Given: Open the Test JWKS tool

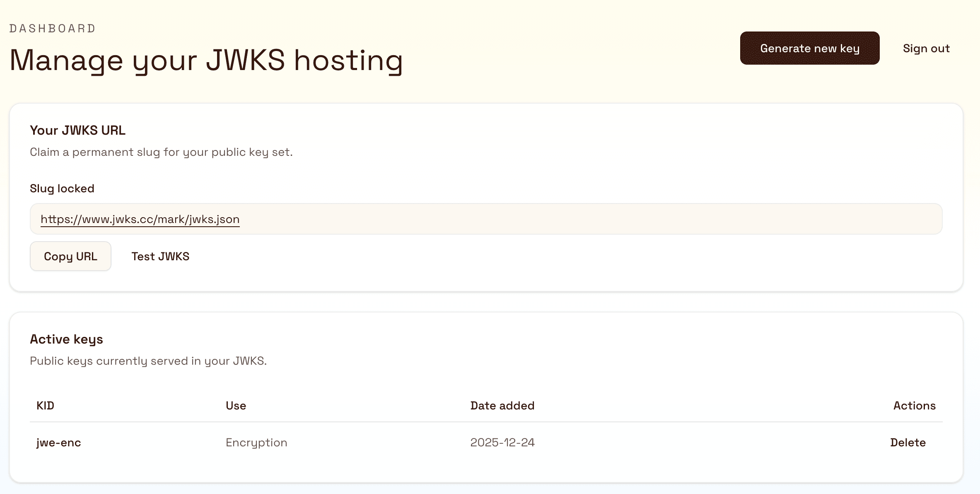Looking at the screenshot, I should (160, 256).
